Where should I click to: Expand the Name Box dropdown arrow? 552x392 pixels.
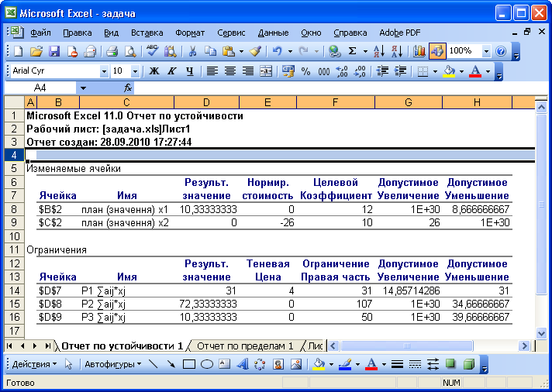tap(83, 88)
